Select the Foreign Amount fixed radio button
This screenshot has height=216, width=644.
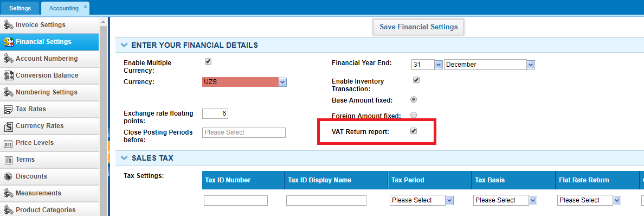[x=414, y=115]
